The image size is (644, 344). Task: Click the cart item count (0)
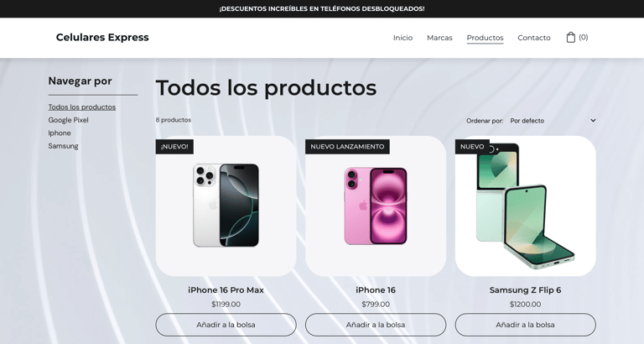[584, 37]
